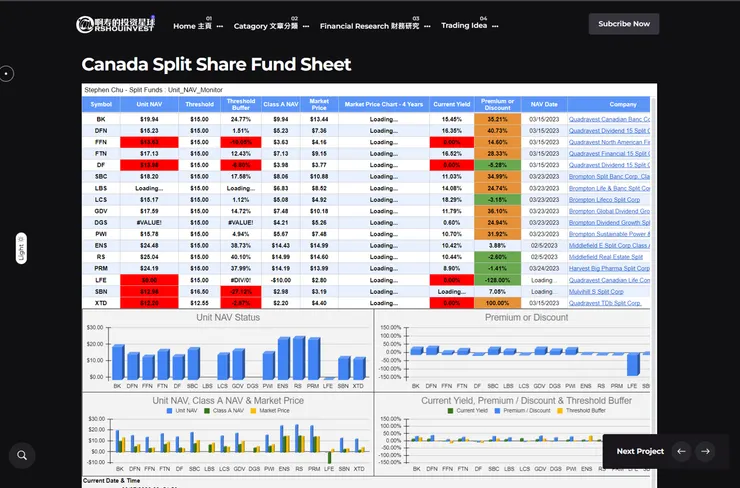This screenshot has height=488, width=740.
Task: Click the green Class A NAV legend swatch
Action: tap(207, 411)
